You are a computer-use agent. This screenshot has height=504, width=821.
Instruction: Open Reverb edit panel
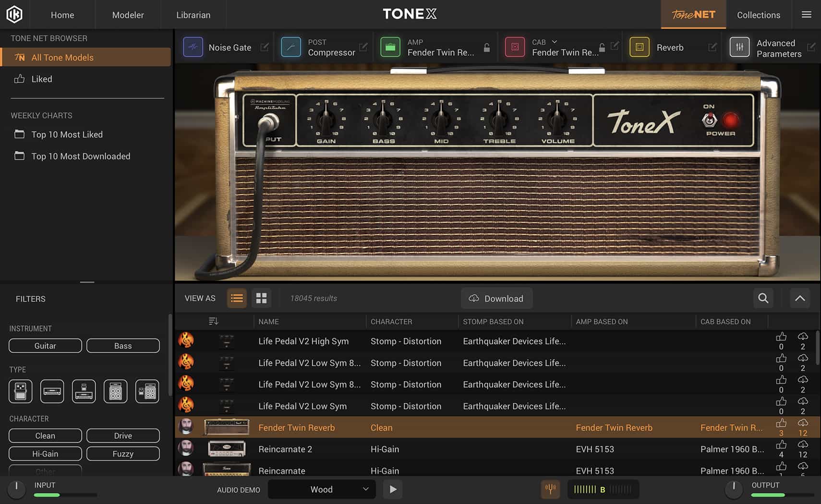point(712,47)
